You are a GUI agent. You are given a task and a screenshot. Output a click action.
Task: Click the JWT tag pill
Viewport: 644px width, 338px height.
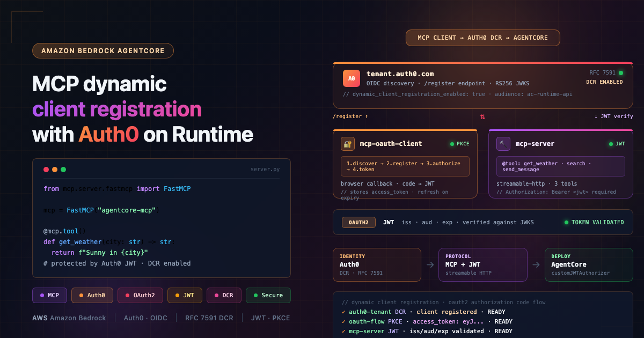point(185,295)
